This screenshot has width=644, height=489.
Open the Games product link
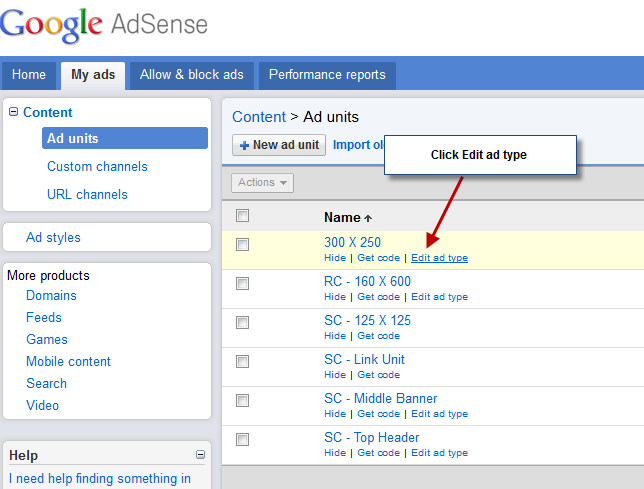pyautogui.click(x=47, y=340)
